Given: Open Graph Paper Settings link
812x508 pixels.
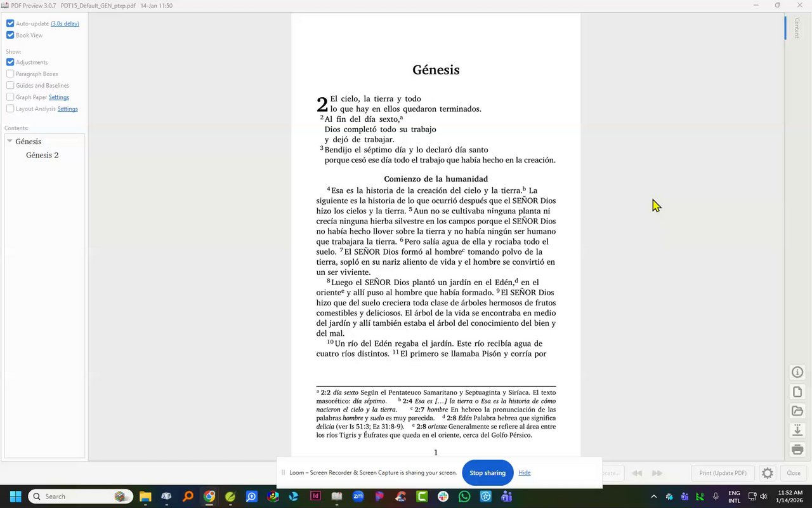Looking at the screenshot, I should (59, 97).
